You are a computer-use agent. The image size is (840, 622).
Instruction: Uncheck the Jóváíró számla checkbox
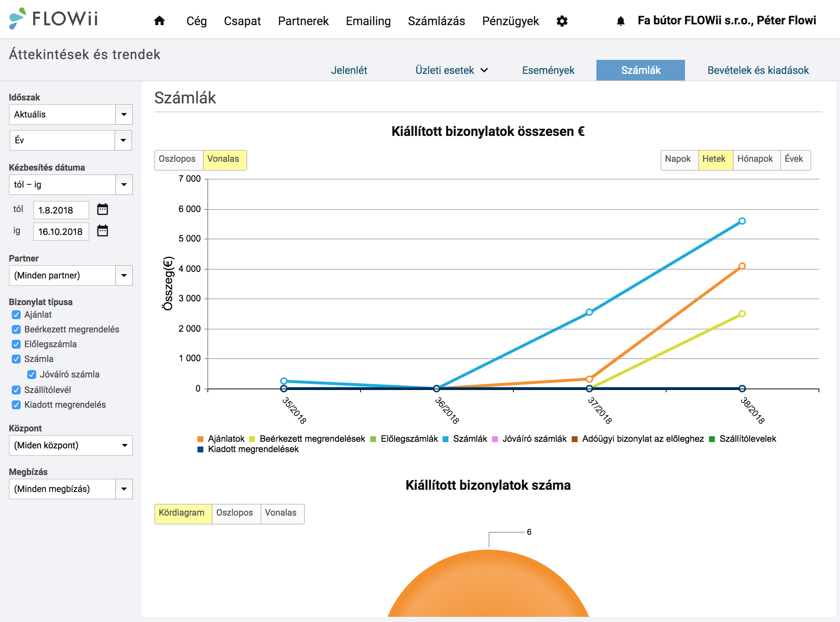click(32, 374)
